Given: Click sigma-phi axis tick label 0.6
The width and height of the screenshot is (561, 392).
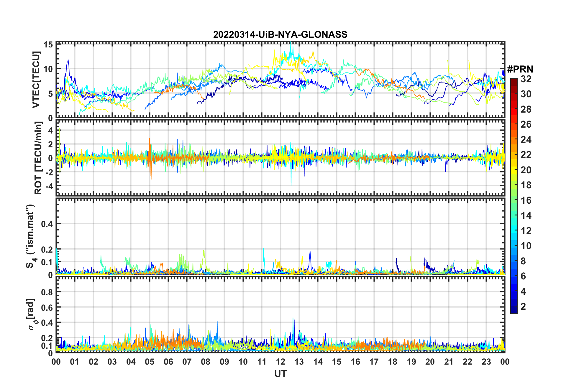Looking at the screenshot, I should (47, 307).
